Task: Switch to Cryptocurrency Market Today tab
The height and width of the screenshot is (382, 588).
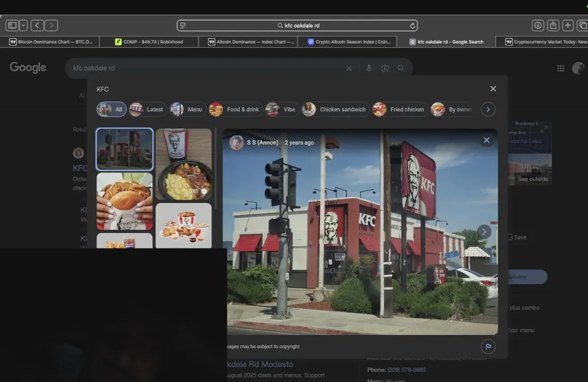Action: pyautogui.click(x=542, y=41)
